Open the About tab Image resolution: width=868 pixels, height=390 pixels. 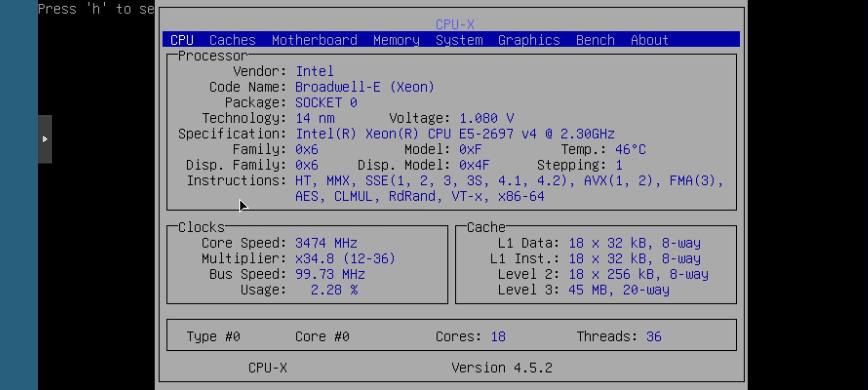click(649, 40)
